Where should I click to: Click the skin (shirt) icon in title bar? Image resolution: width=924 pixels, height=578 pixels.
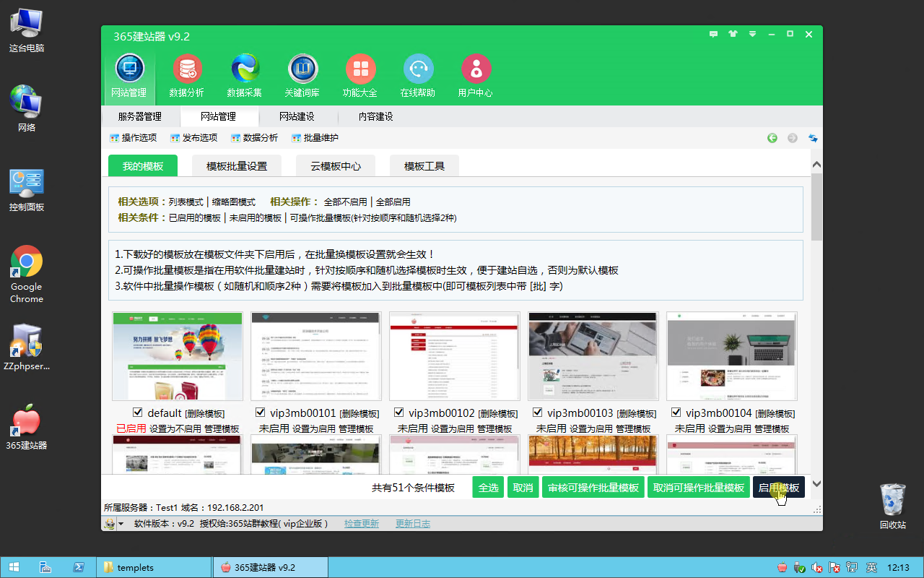(x=733, y=34)
